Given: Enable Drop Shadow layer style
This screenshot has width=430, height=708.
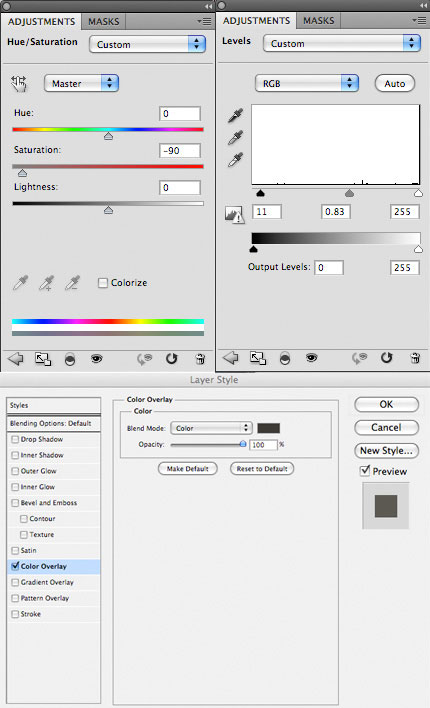Looking at the screenshot, I should 15,439.
